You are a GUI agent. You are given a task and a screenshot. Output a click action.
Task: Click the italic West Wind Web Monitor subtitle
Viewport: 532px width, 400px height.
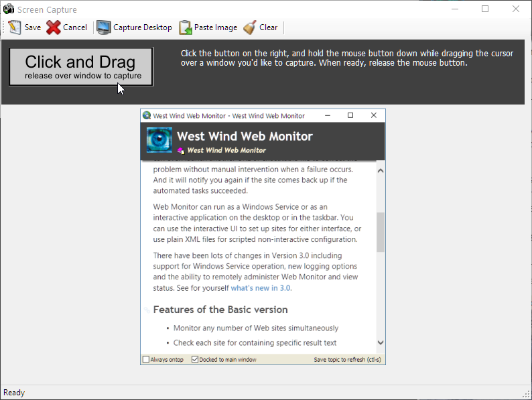[x=226, y=150]
